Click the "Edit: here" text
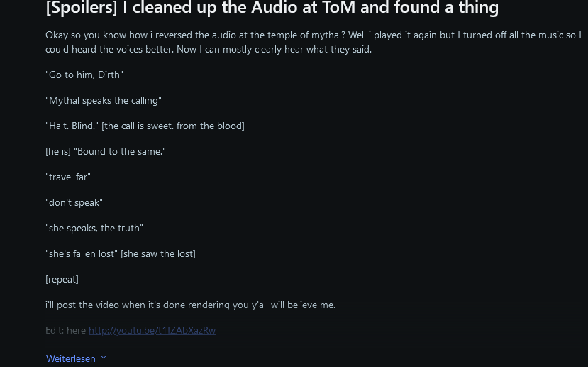The image size is (588, 367). click(x=66, y=330)
